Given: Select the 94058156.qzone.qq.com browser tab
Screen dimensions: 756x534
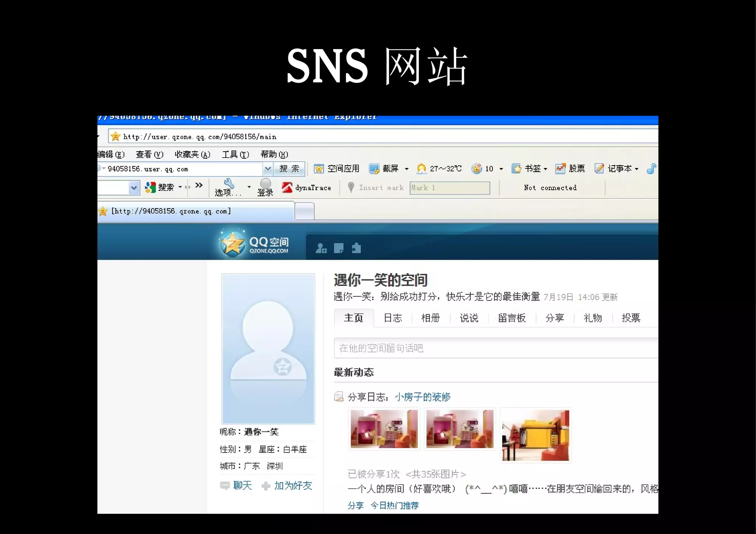Looking at the screenshot, I should point(196,211).
